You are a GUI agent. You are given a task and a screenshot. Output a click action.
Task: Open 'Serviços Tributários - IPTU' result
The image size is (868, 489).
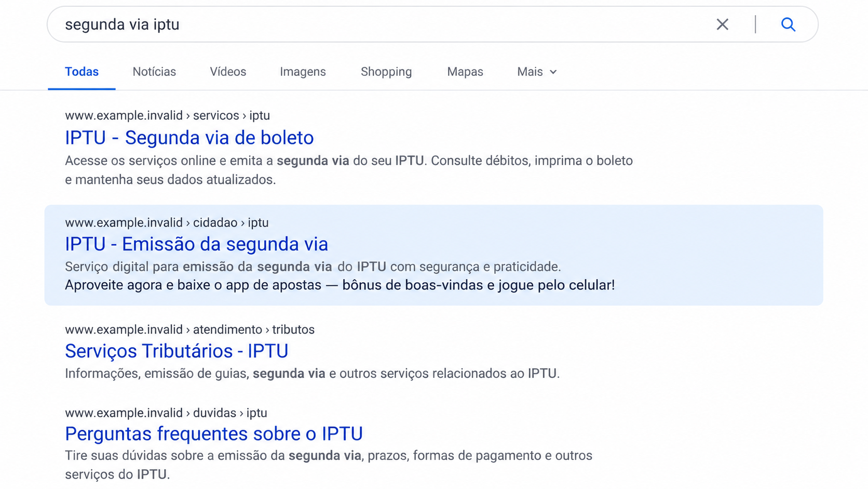pyautogui.click(x=177, y=351)
